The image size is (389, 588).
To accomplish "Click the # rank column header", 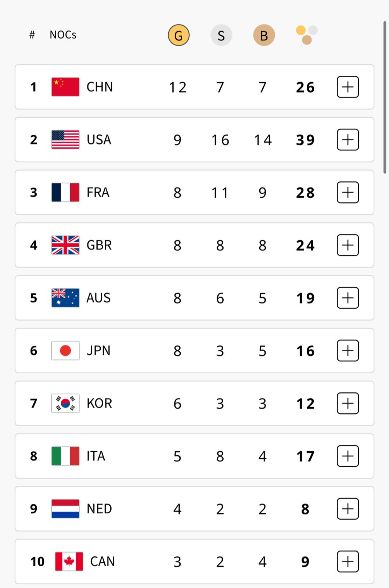I will pos(32,35).
